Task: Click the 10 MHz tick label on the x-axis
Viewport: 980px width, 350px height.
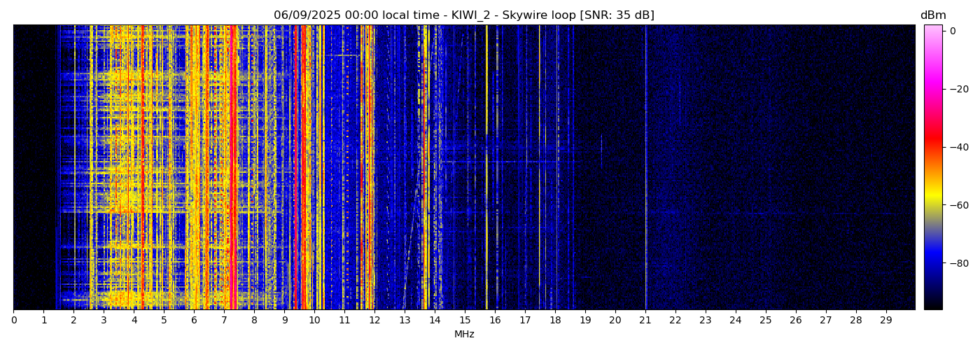Action: point(314,321)
